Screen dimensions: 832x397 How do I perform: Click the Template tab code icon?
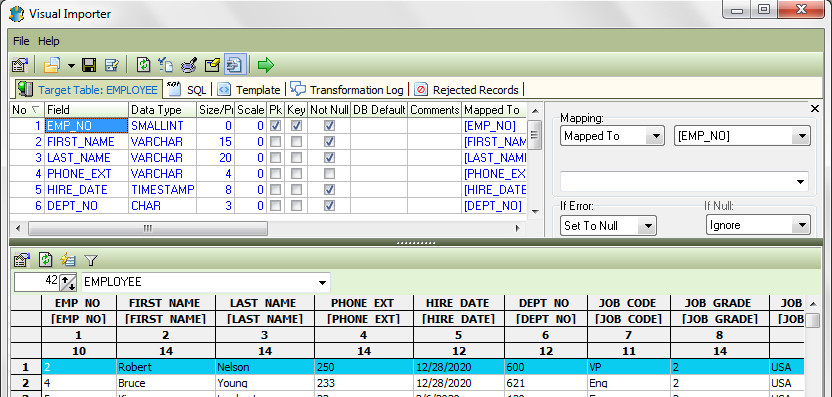point(224,90)
